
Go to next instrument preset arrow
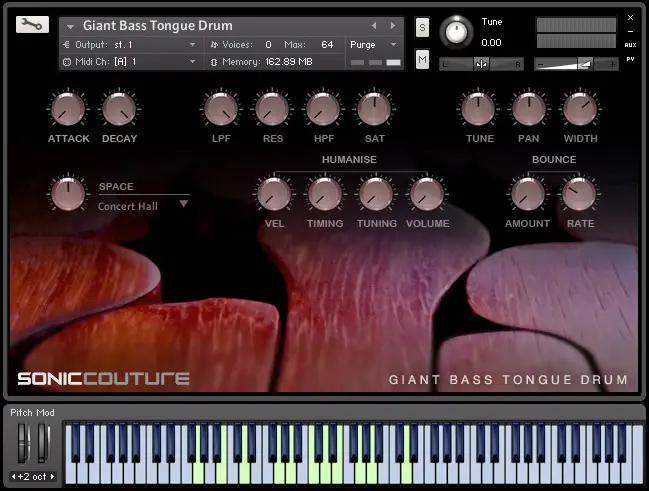[392, 26]
